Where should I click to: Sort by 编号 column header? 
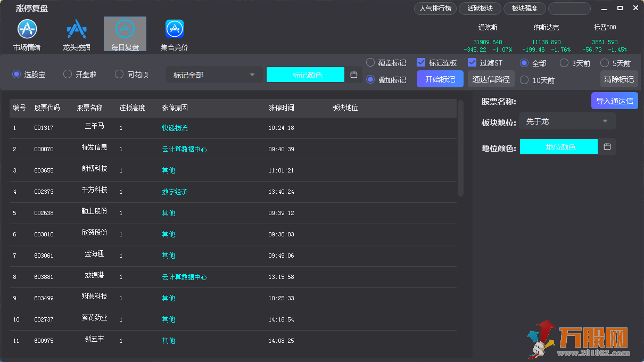point(20,108)
